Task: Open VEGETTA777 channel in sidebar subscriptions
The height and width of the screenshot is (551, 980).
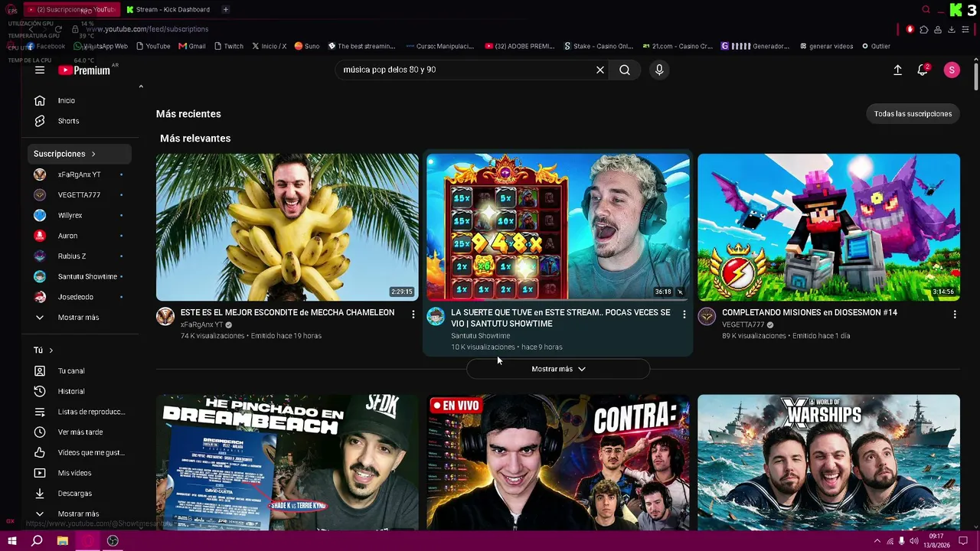Action: coord(80,195)
